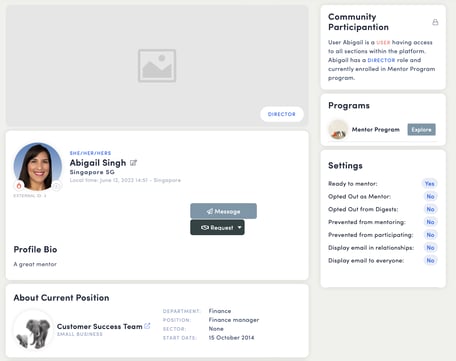Toggle Display email in relationships setting
This screenshot has height=361, width=456.
430,248
